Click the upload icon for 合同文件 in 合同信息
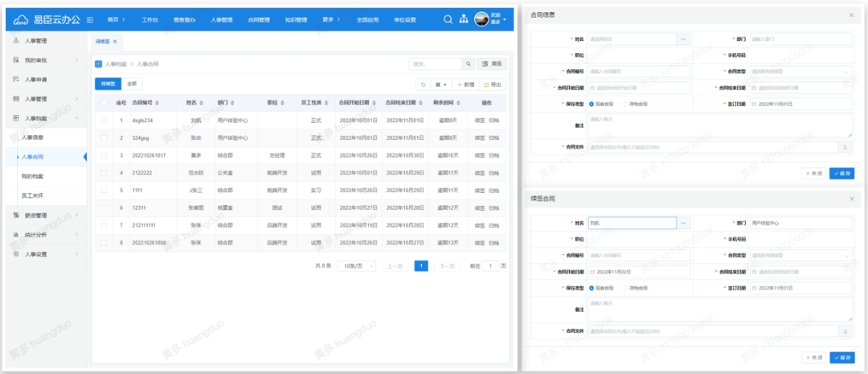The height and width of the screenshot is (374, 868). (x=845, y=147)
